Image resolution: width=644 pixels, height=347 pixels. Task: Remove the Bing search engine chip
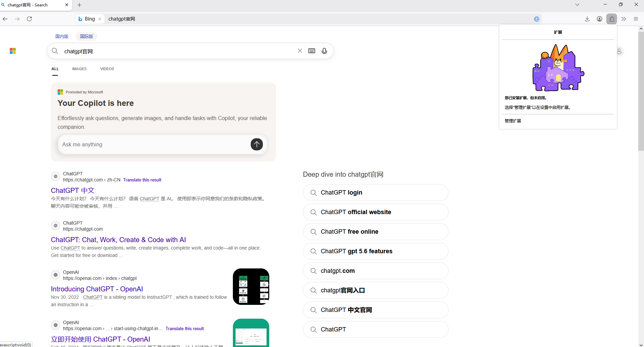[100, 19]
